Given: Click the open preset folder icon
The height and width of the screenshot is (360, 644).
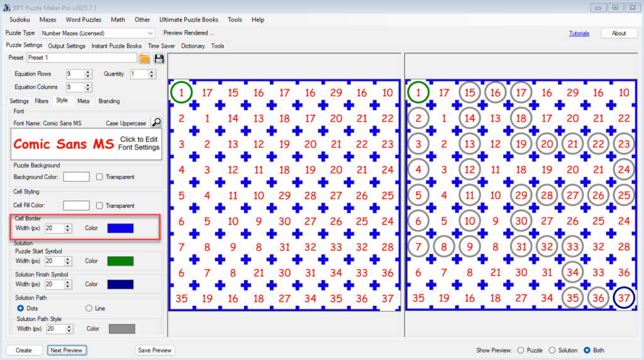Looking at the screenshot, I should [145, 58].
